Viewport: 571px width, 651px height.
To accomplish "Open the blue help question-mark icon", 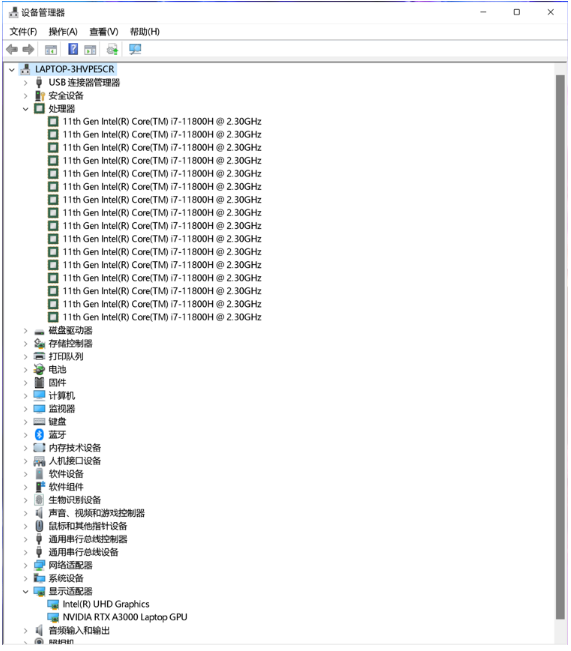I will (x=73, y=49).
